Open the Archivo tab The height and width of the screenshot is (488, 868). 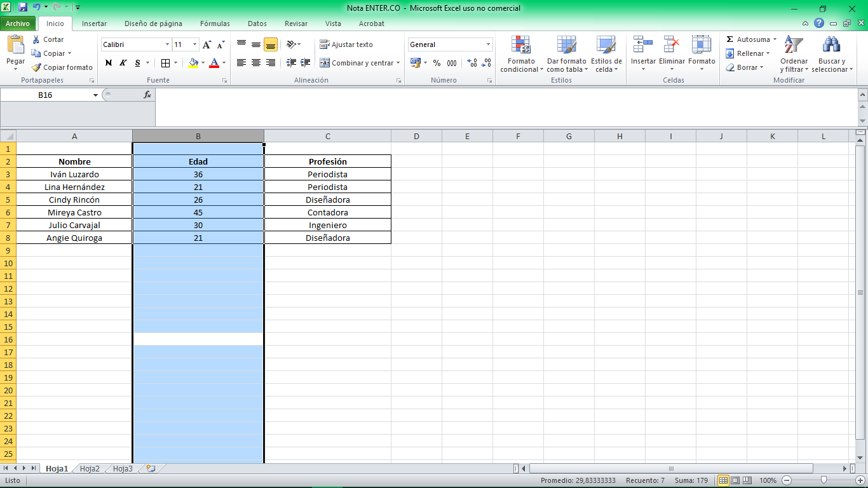click(18, 24)
